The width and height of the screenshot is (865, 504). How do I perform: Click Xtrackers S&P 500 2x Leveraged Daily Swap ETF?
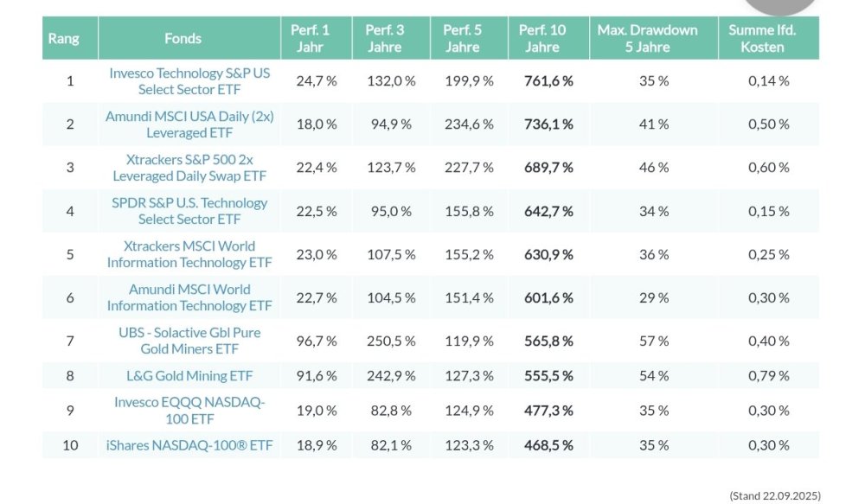coord(189,168)
